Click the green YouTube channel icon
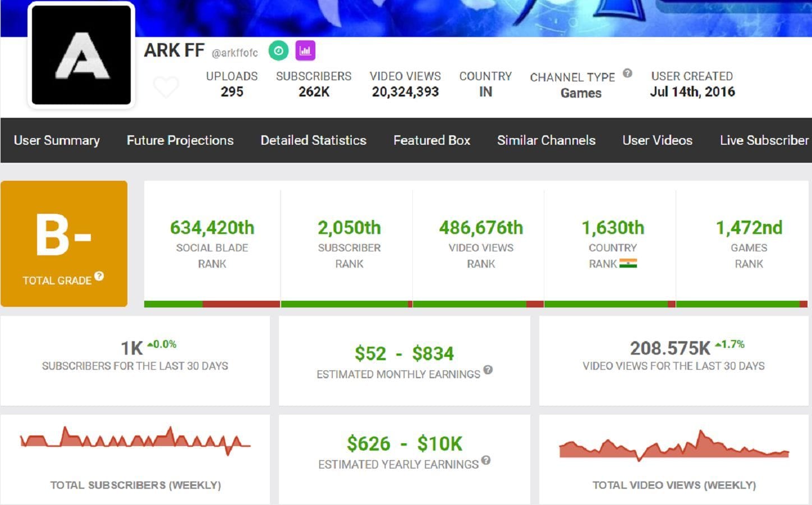The height and width of the screenshot is (505, 812). point(279,50)
